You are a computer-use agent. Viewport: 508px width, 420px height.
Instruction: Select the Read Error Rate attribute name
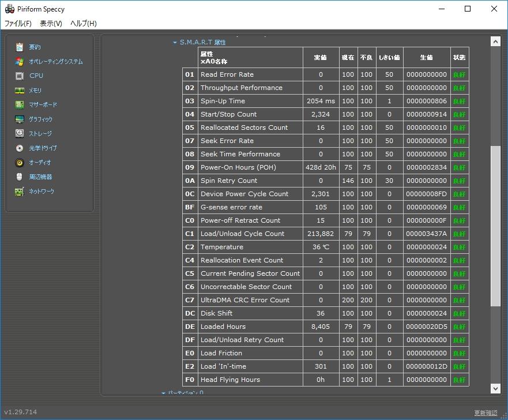tap(227, 74)
